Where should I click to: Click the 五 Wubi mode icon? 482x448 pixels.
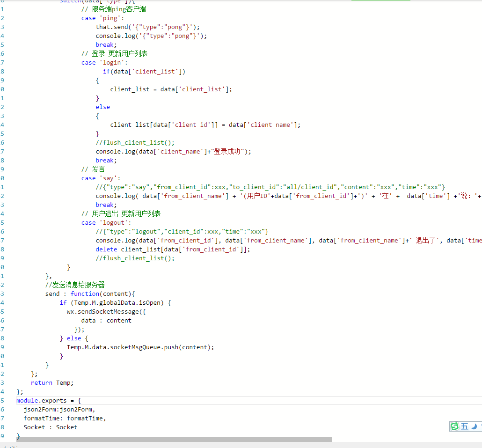(465, 426)
